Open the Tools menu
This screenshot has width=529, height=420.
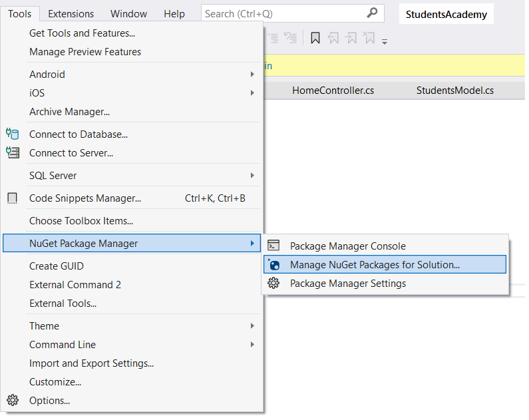pos(20,14)
